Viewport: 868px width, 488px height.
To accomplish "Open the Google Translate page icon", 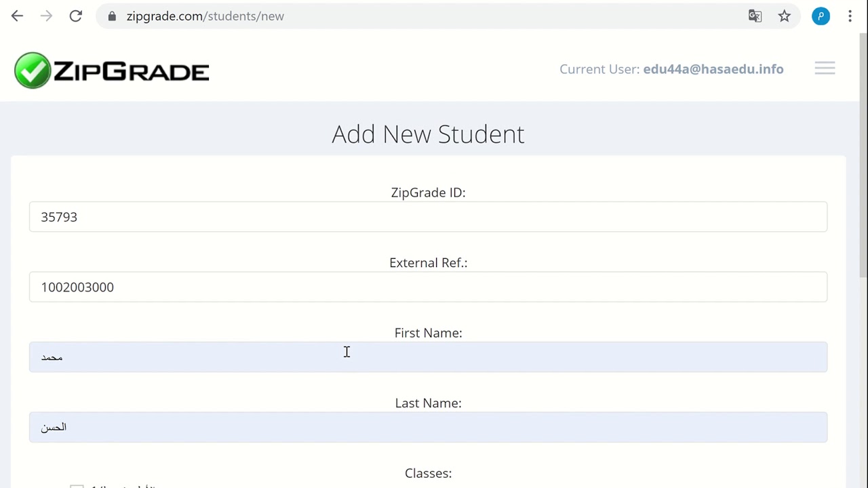I will coord(755,16).
